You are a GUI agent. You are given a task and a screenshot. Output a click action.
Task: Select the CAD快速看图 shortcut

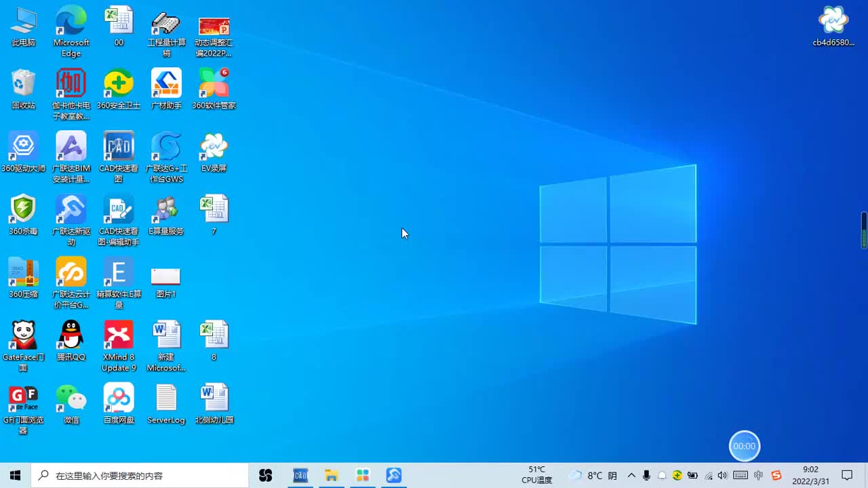[x=119, y=157]
